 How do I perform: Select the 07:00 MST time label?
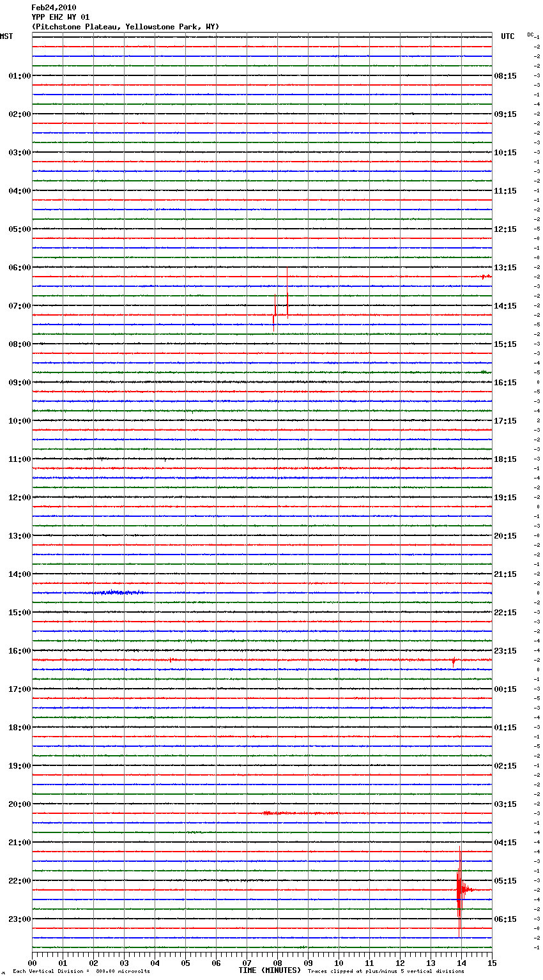click(20, 306)
